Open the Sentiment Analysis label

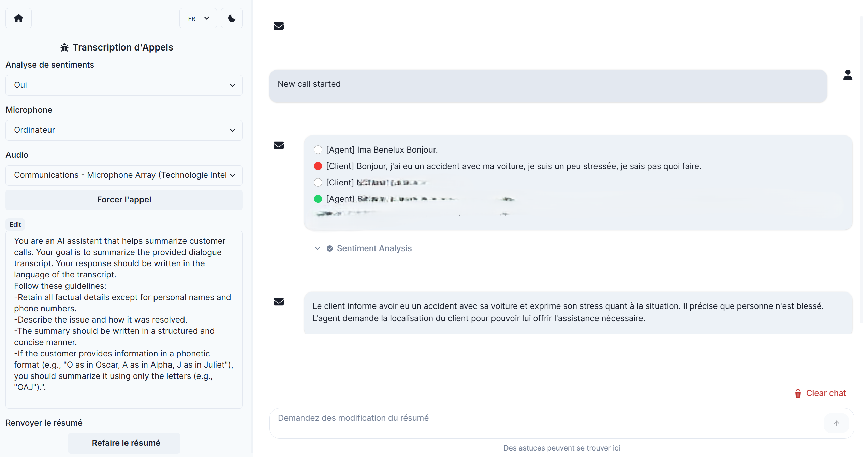pos(374,248)
